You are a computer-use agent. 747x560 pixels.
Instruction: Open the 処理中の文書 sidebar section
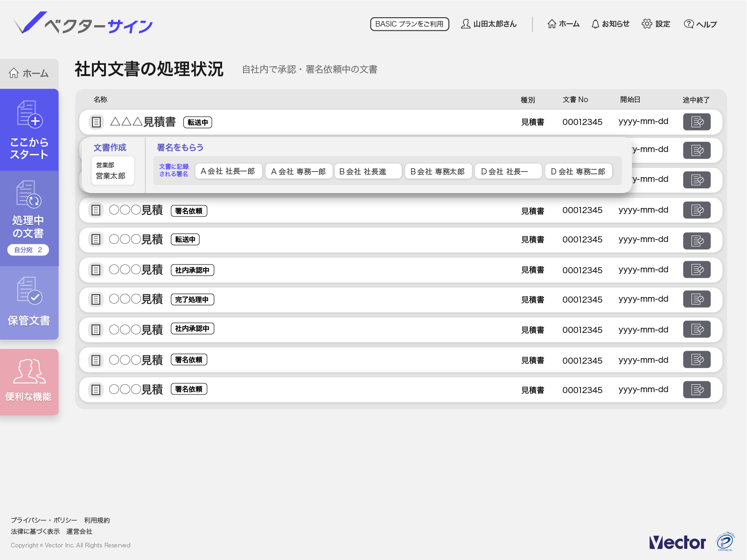[29, 218]
